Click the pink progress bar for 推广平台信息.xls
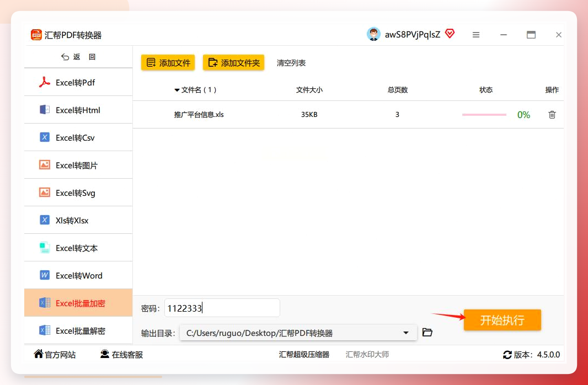 pos(484,115)
